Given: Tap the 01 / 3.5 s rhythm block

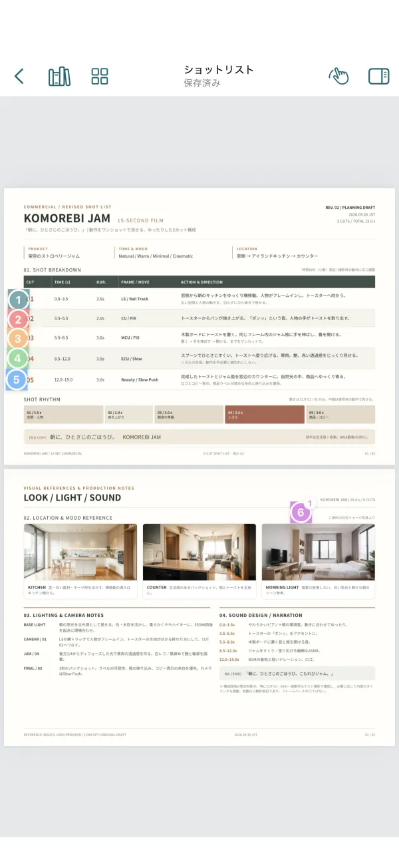Looking at the screenshot, I should [63, 415].
